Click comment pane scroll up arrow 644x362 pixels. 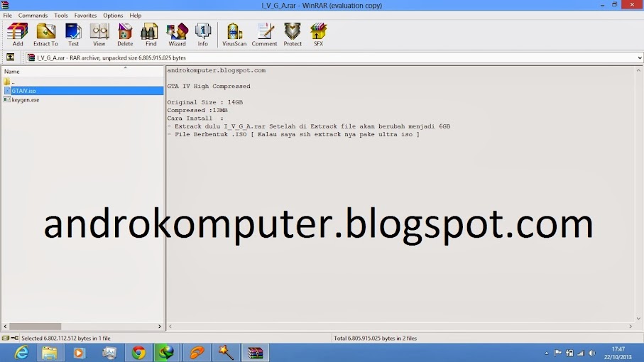tap(638, 70)
